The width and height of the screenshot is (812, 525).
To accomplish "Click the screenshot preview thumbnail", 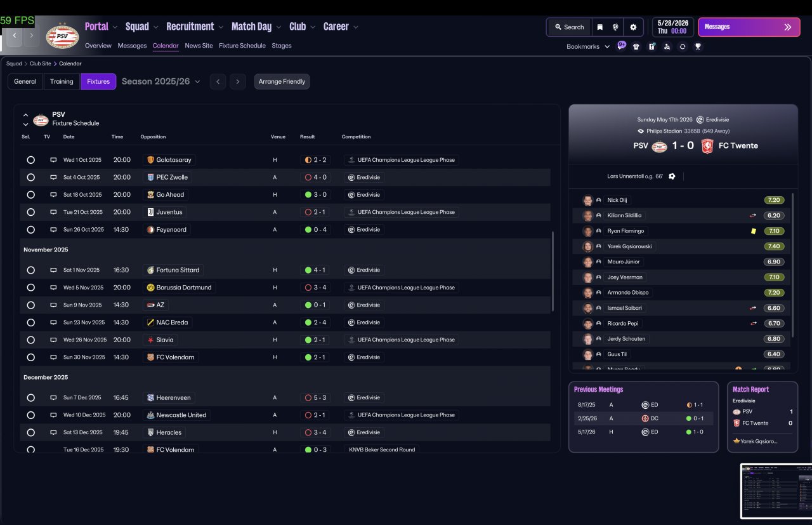I will (776, 491).
